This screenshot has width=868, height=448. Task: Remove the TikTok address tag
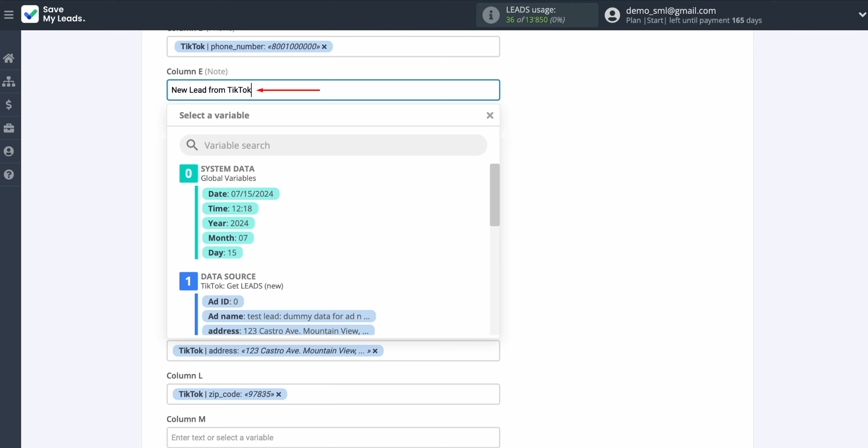(375, 351)
